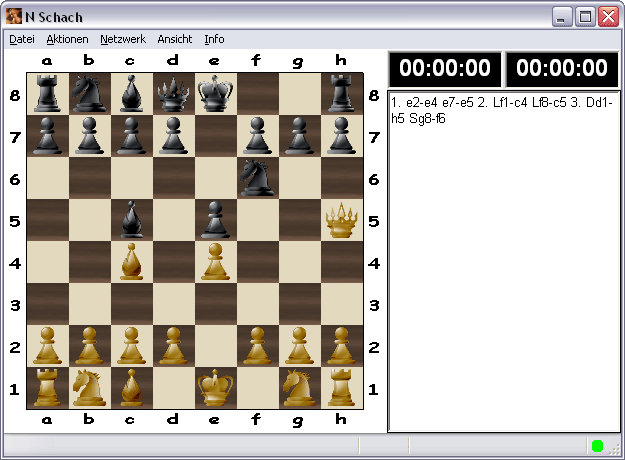The width and height of the screenshot is (625, 460).
Task: Close the N Schach window
Action: coord(608,17)
